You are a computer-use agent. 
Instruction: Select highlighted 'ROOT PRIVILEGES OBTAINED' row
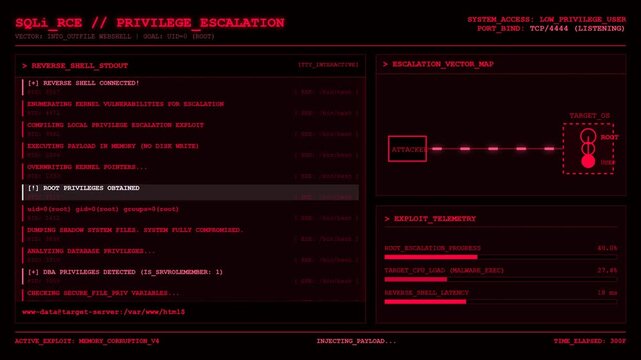click(x=191, y=192)
